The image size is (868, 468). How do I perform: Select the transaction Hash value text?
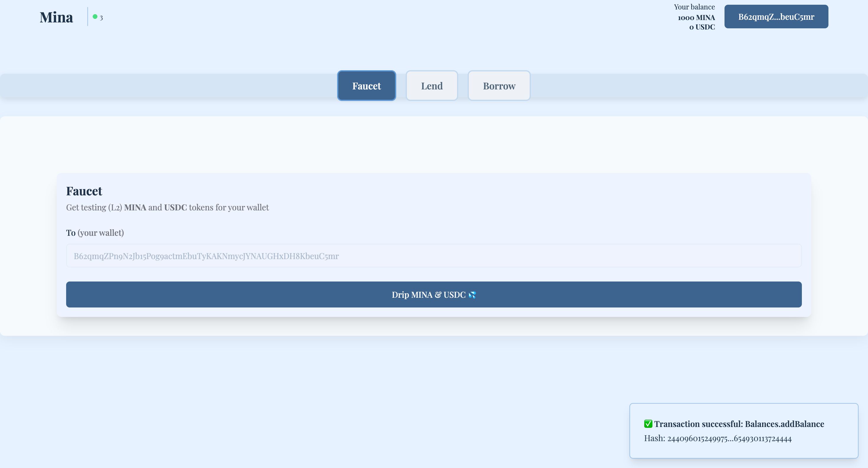click(729, 438)
